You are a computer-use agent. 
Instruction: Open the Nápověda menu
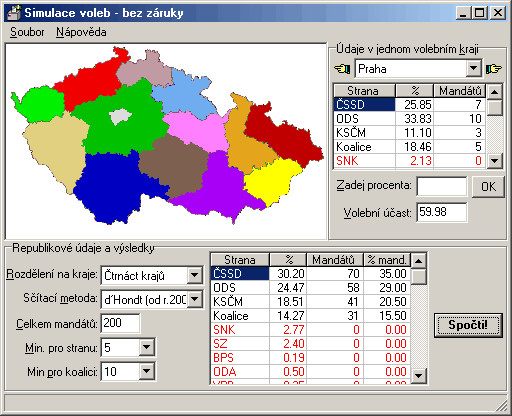(81, 32)
